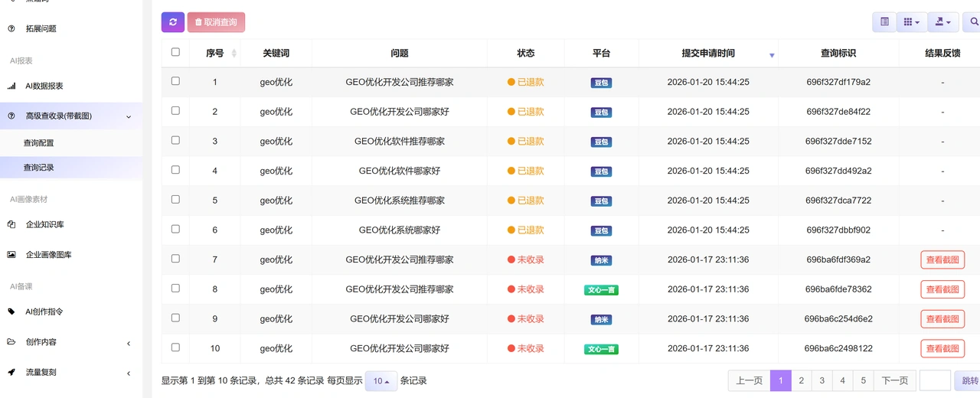Click the 取消查询 button
Image resolution: width=980 pixels, height=398 pixels.
tap(216, 22)
